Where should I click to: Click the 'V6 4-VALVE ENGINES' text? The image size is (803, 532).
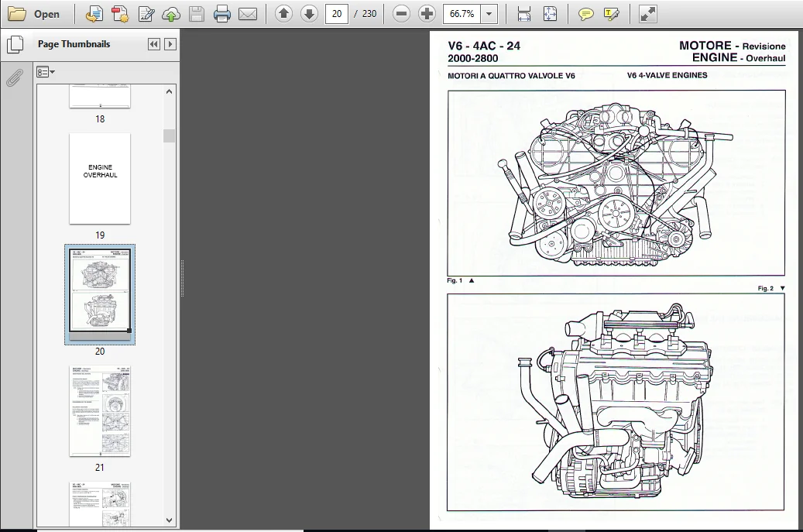pos(667,75)
